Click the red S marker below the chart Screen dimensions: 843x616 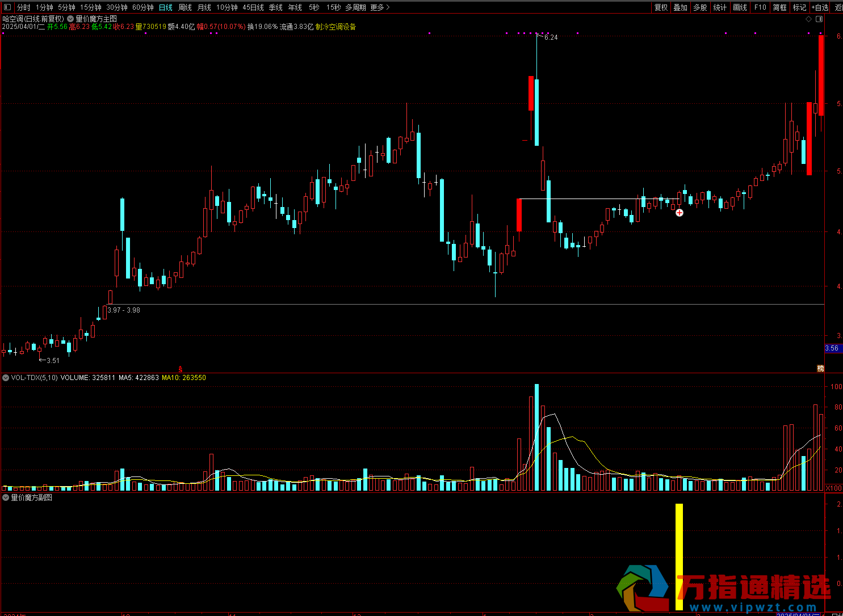click(181, 369)
